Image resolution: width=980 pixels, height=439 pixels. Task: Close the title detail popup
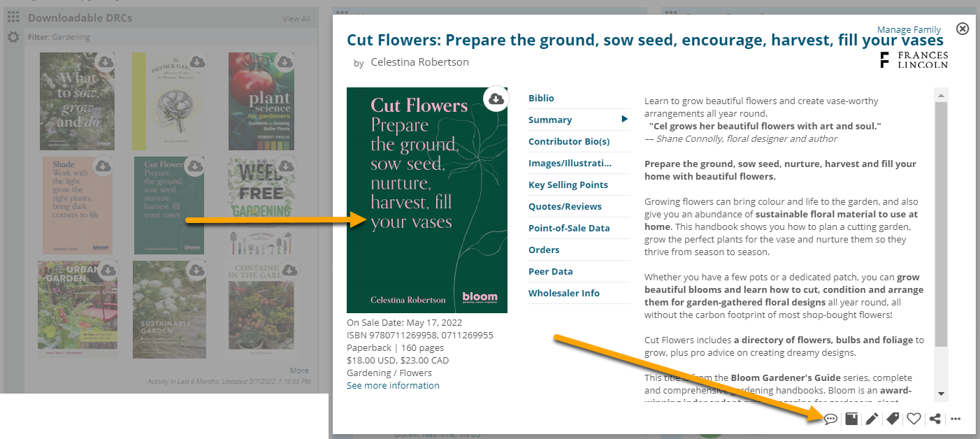(x=963, y=29)
